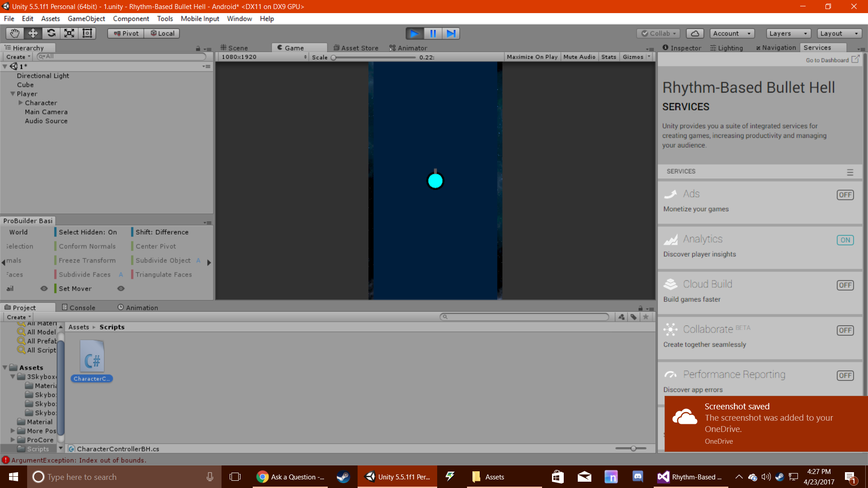Toggle the Set Mover eye icon
The height and width of the screenshot is (488, 868).
tap(121, 288)
